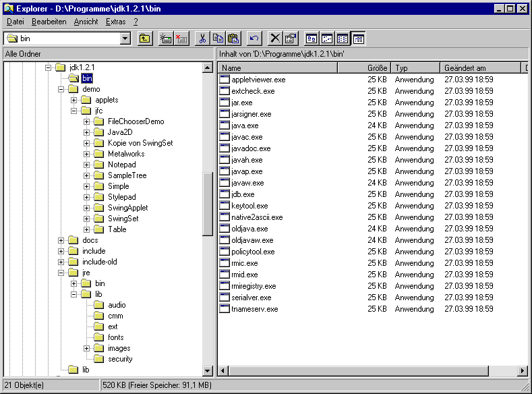Click the tree pane vertical scrollbar thumb
Screen dimensions: 532x394
coord(207,204)
